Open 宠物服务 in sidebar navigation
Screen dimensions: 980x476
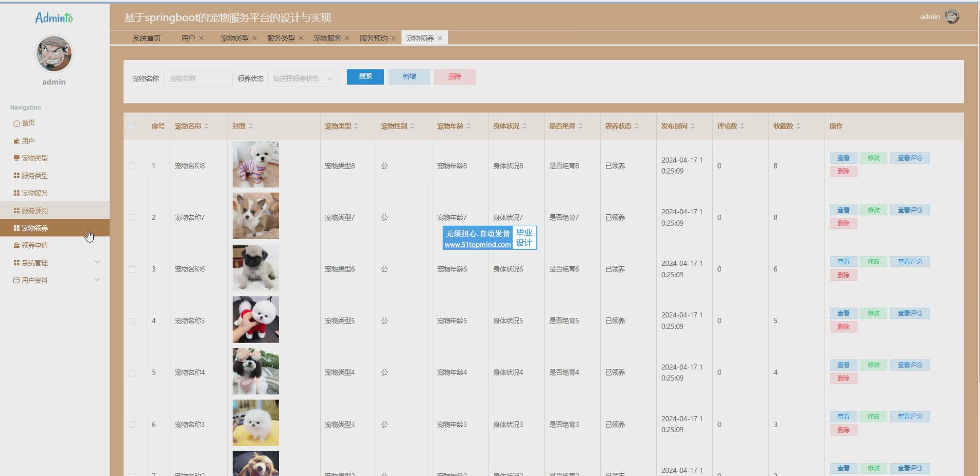click(55, 193)
